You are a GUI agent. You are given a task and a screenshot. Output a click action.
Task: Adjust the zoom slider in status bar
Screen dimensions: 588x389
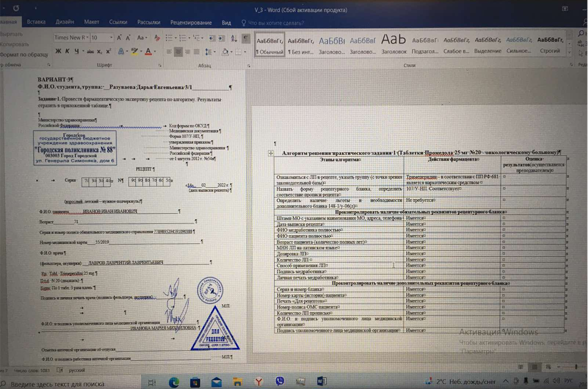pyautogui.click(x=576, y=367)
